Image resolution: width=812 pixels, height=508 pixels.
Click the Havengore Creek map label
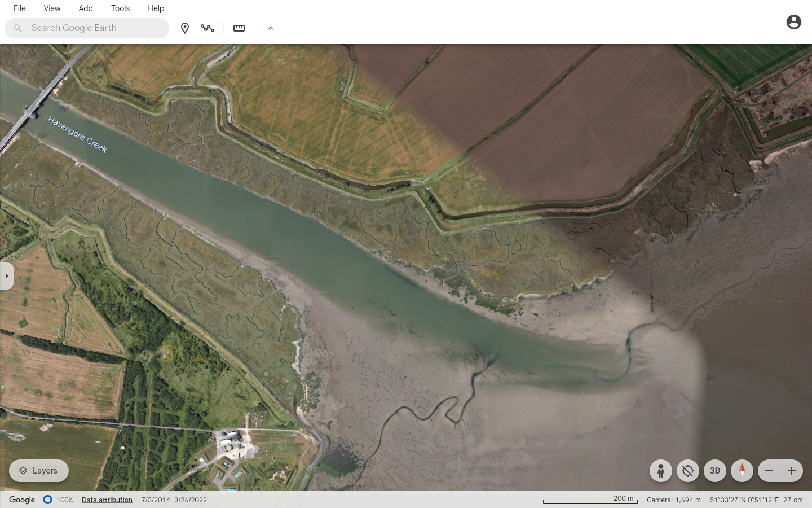[77, 134]
